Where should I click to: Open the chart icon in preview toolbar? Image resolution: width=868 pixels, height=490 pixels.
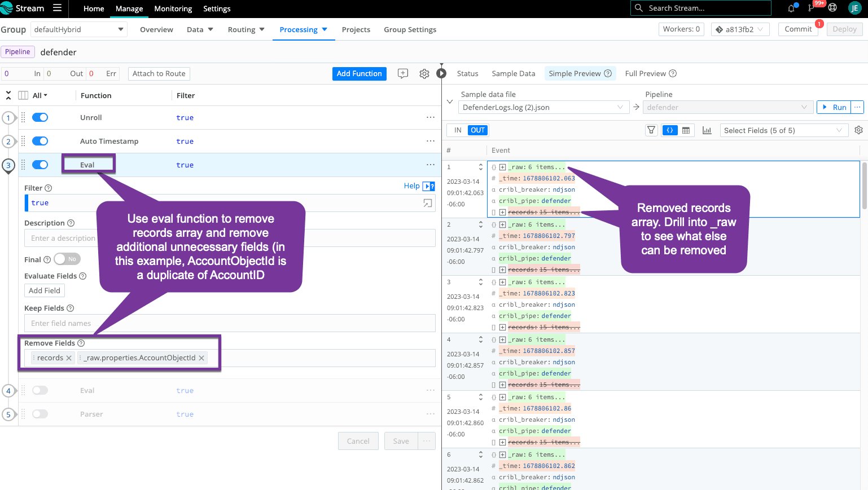[707, 130]
